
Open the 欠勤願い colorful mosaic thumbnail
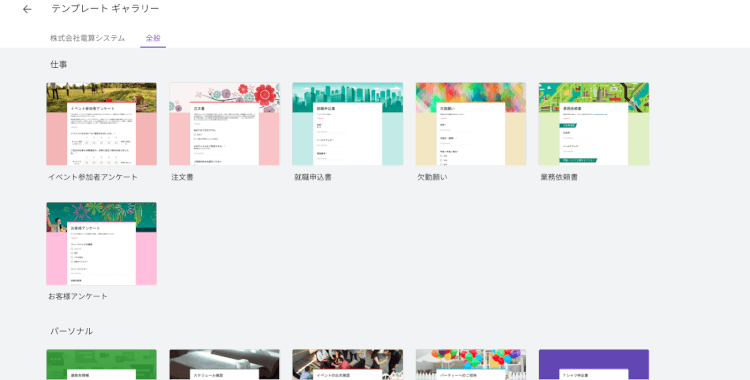coord(471,124)
